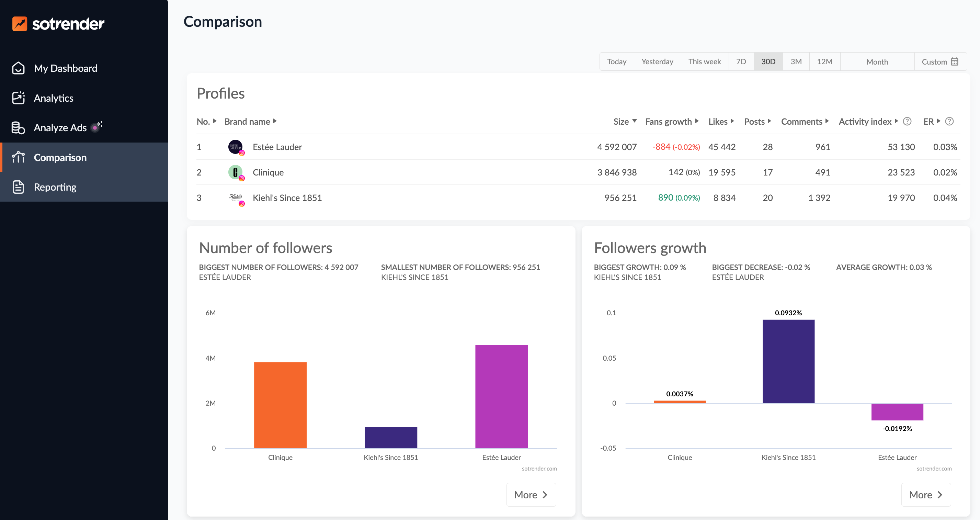This screenshot has height=520, width=980.
Task: Select Yesterday date filter
Action: (657, 61)
